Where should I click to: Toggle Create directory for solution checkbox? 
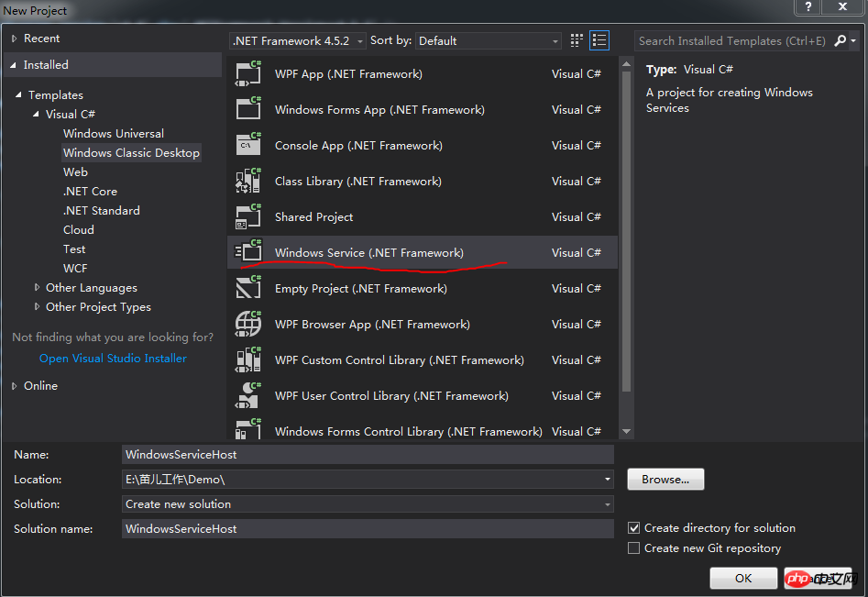click(x=634, y=528)
